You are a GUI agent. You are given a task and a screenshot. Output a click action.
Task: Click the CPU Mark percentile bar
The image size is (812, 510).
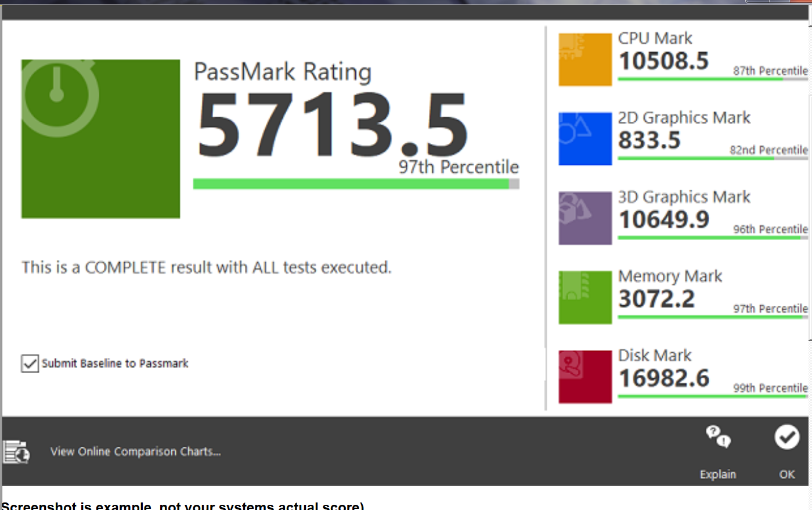tap(713, 79)
